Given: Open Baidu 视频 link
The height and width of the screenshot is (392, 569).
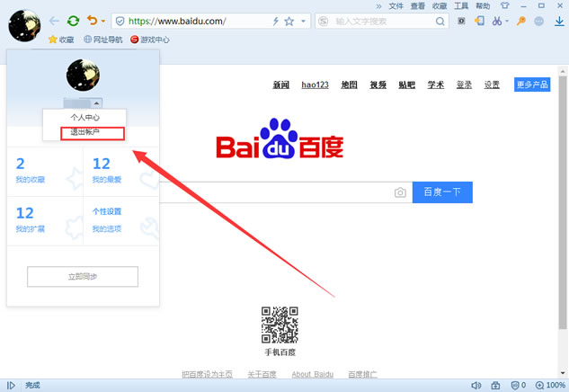Looking at the screenshot, I should click(x=378, y=85).
